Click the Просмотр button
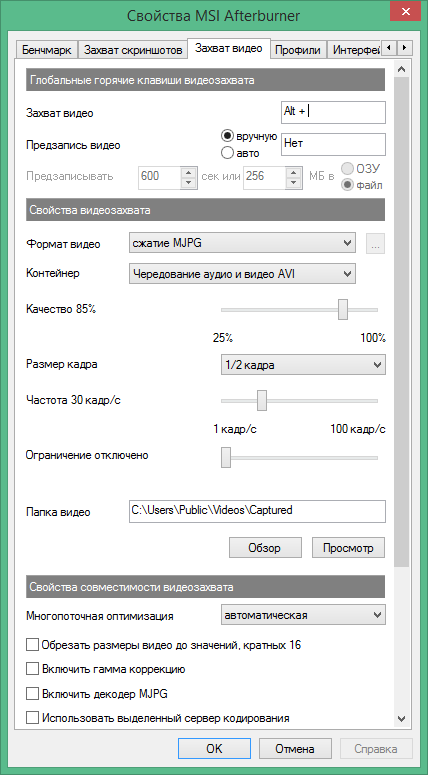Viewport: 428px width, 775px height. click(x=348, y=548)
